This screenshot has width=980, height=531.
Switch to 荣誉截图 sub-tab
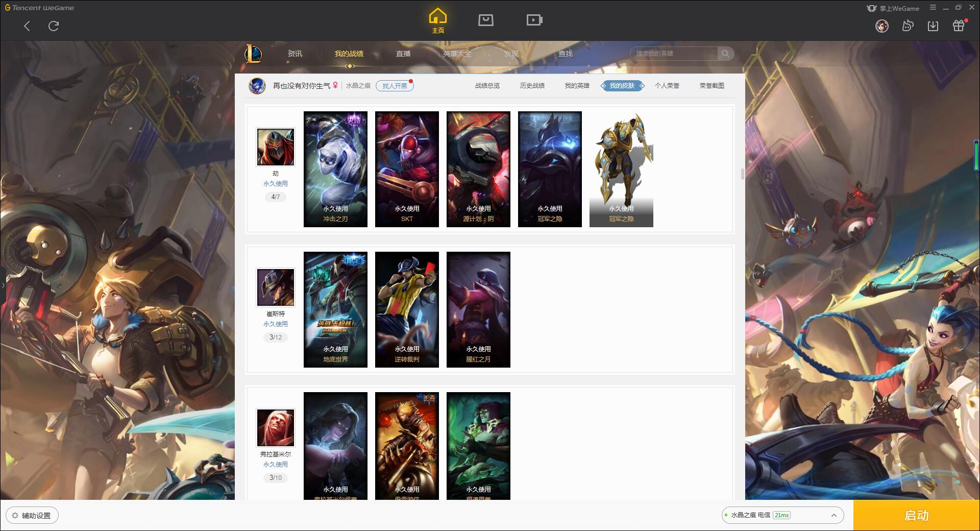click(712, 86)
